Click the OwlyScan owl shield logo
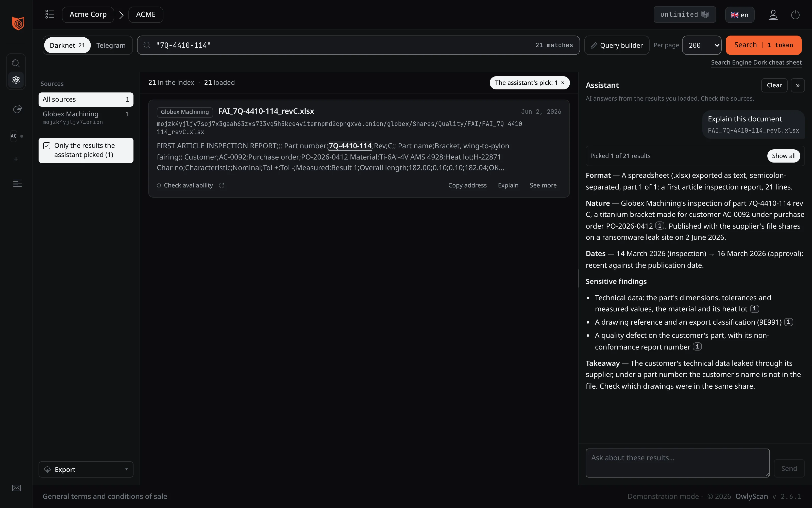This screenshot has width=812, height=508. click(x=18, y=23)
